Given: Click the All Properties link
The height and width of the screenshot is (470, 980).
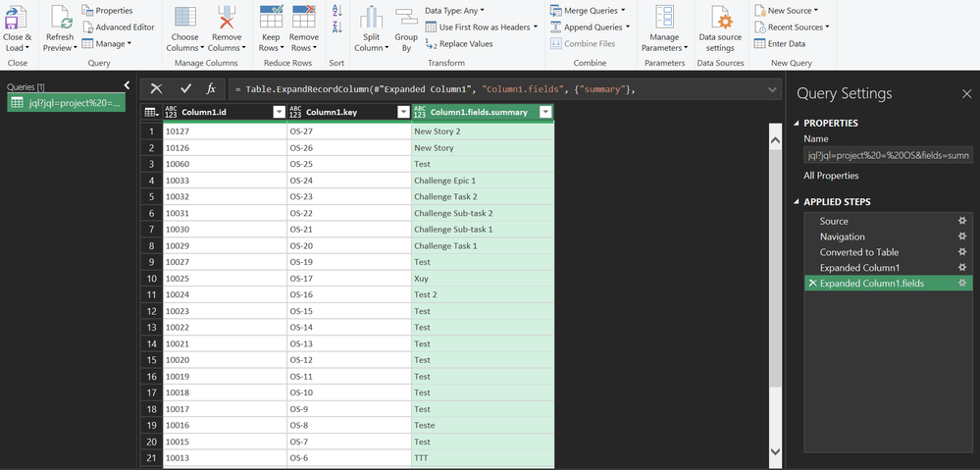Looking at the screenshot, I should coord(831,176).
